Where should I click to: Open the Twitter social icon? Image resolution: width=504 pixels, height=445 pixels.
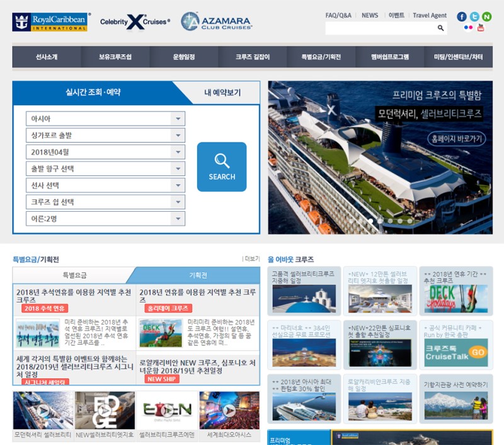click(x=474, y=16)
